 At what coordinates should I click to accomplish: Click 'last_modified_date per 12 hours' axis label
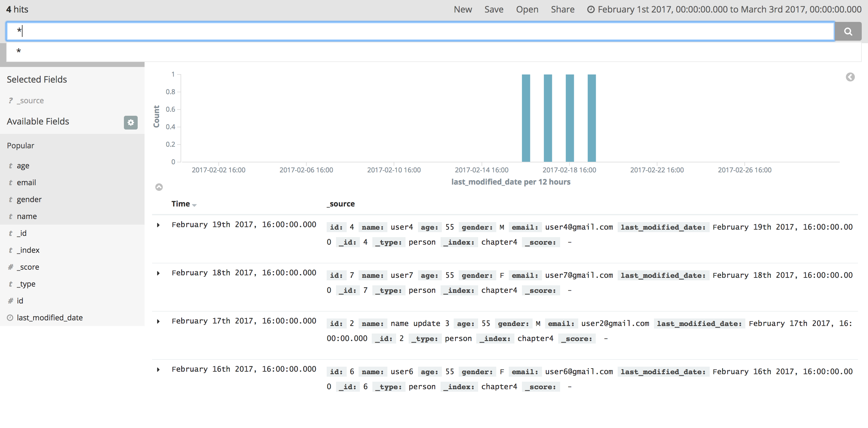511,182
